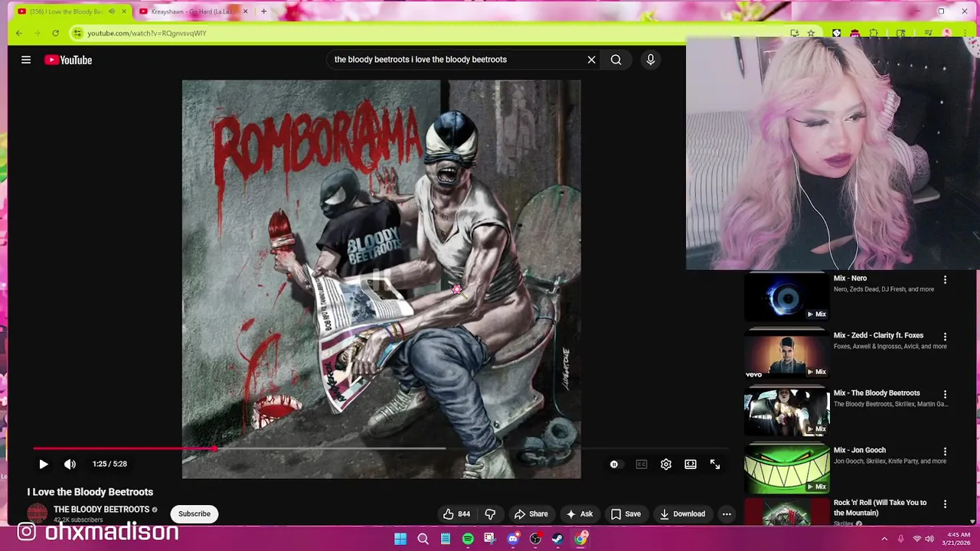980x551 pixels.
Task: Mute the active tab via speaker icon
Action: pos(112,11)
